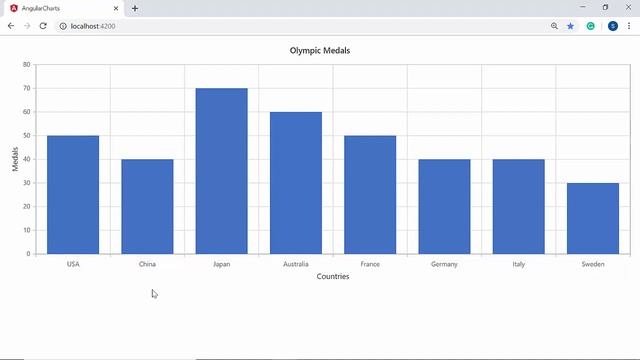Click the 30 value on Medals axis
640x360 pixels.
(x=27, y=183)
